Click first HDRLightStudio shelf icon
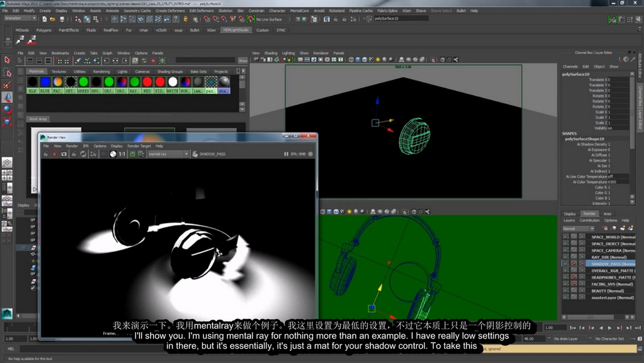Image resolution: width=644 pixels, height=363 pixels. tap(20, 40)
